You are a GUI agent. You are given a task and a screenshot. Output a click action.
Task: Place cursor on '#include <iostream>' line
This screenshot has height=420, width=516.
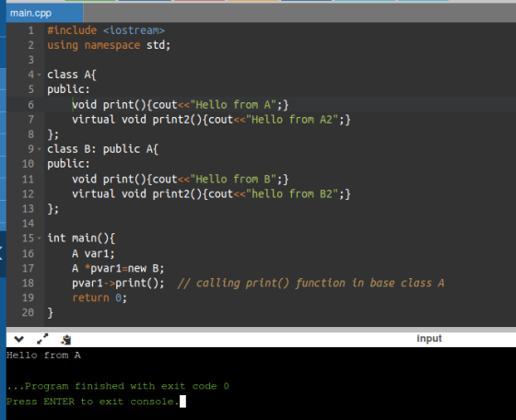point(106,30)
